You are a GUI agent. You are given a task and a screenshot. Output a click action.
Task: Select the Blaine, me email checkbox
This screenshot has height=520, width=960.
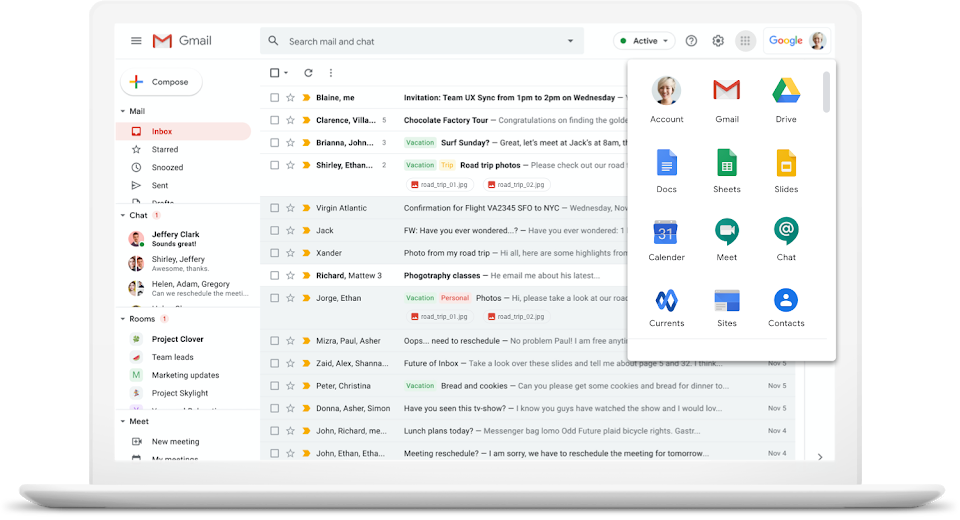coord(274,98)
